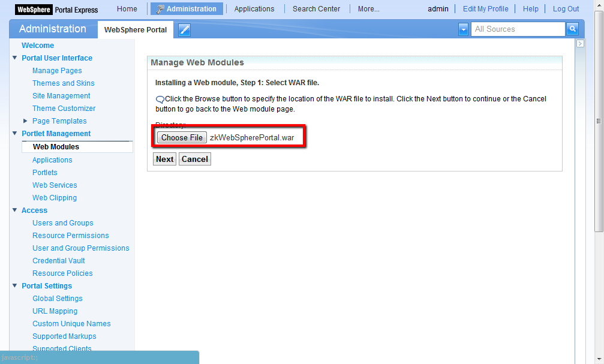Open the More... menu
The image size is (604, 364).
(369, 8)
